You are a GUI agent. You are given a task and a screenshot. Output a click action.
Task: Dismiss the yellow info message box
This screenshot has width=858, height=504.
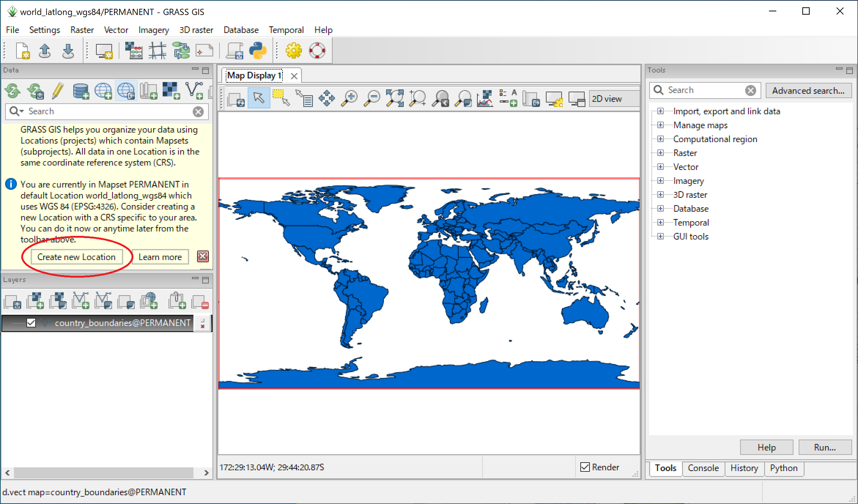(x=203, y=256)
